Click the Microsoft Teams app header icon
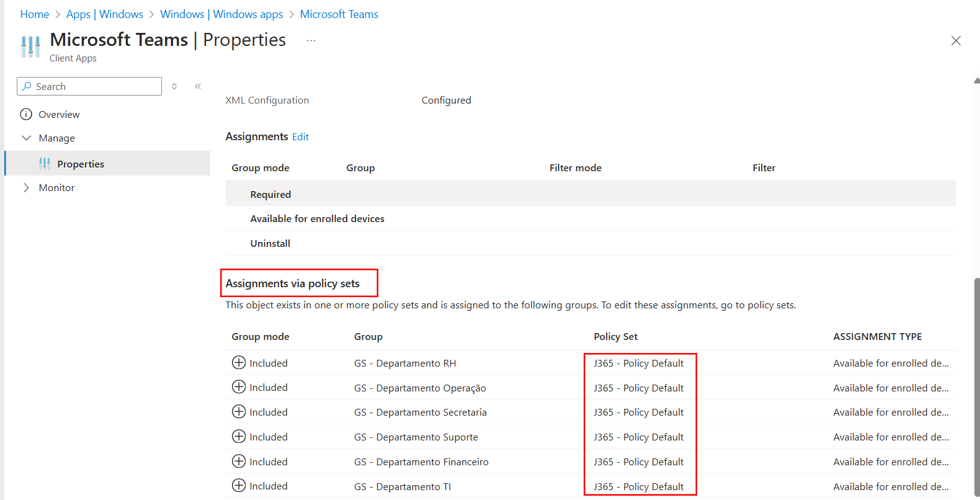 coord(30,47)
